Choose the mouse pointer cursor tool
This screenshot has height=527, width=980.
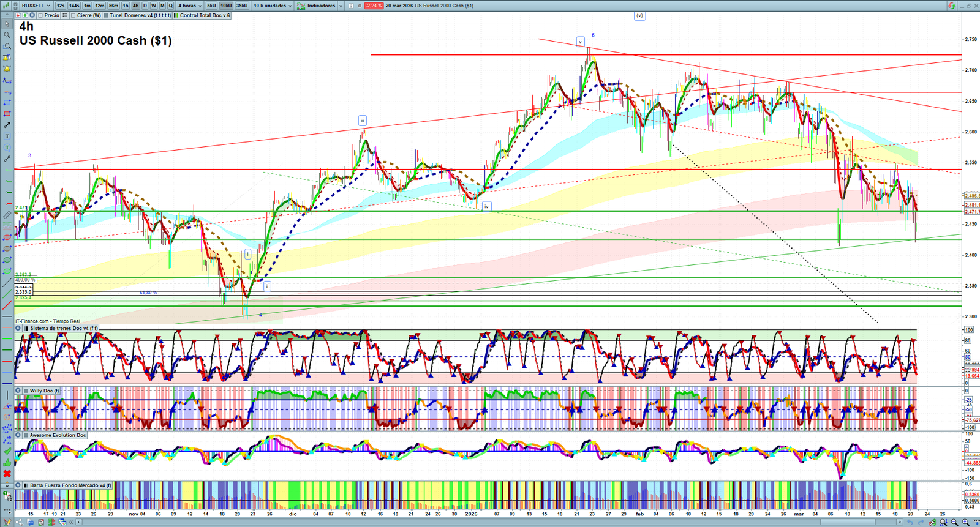coord(7,24)
